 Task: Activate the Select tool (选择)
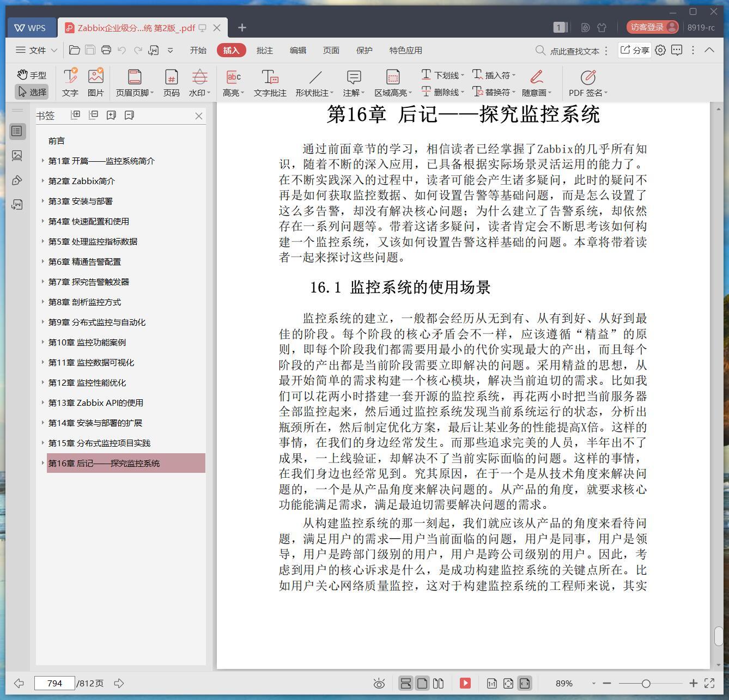32,92
